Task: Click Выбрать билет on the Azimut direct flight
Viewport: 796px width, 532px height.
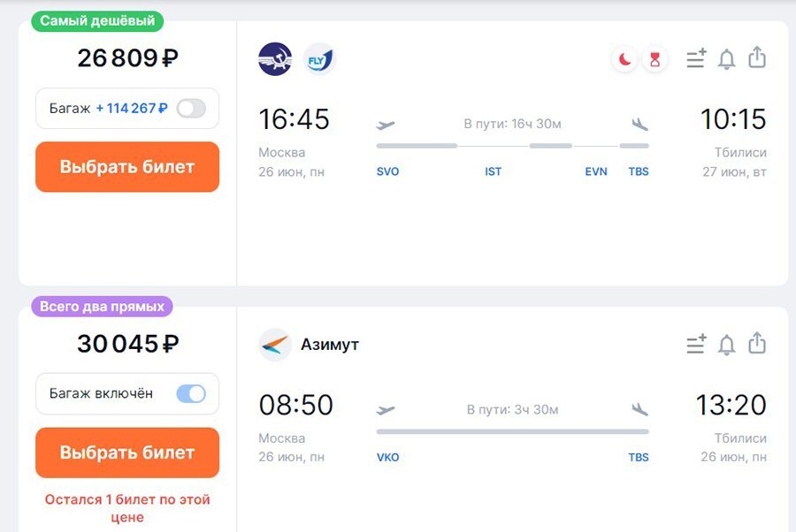Action: (126, 452)
